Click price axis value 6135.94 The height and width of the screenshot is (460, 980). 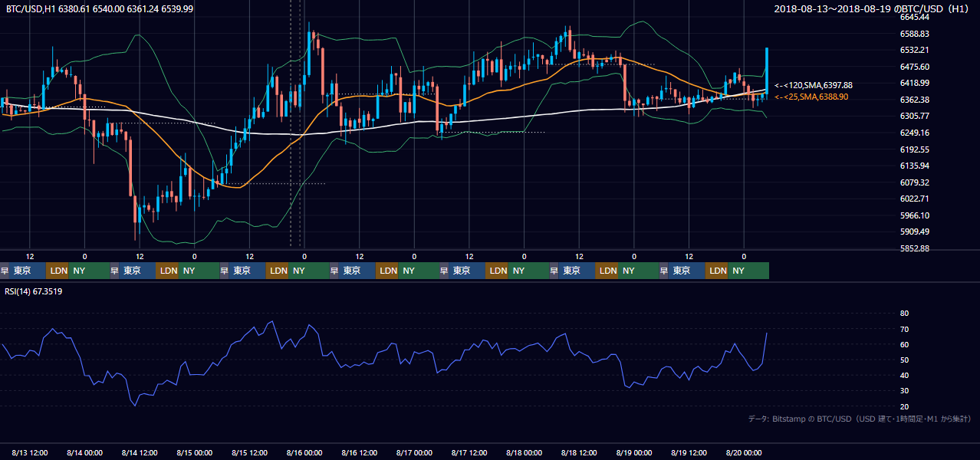tap(915, 166)
